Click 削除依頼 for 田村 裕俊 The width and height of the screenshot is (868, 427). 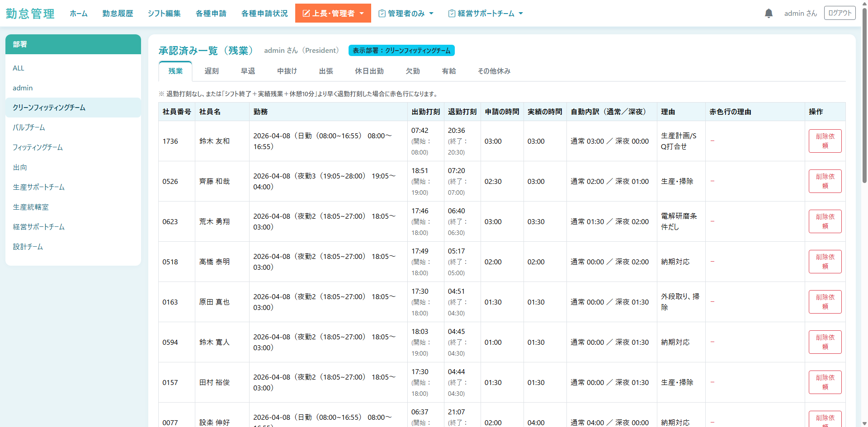tap(825, 382)
